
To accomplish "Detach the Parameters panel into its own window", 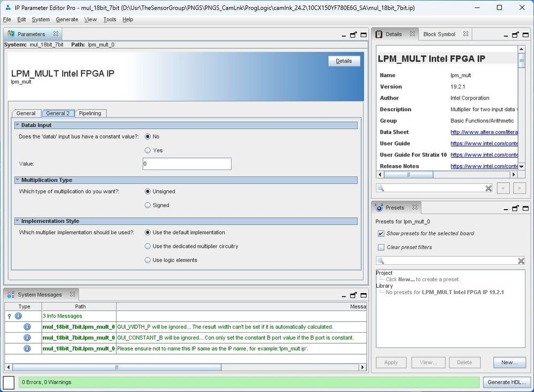I will tap(353, 34).
